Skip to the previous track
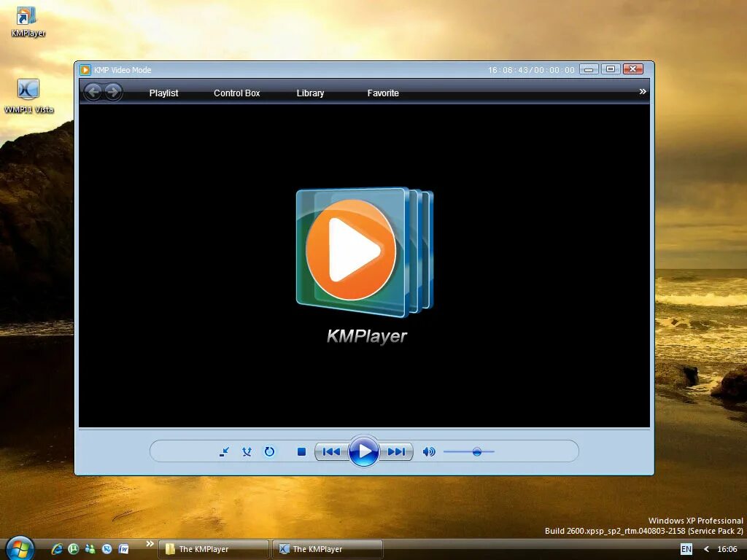The image size is (747, 560). (x=332, y=451)
